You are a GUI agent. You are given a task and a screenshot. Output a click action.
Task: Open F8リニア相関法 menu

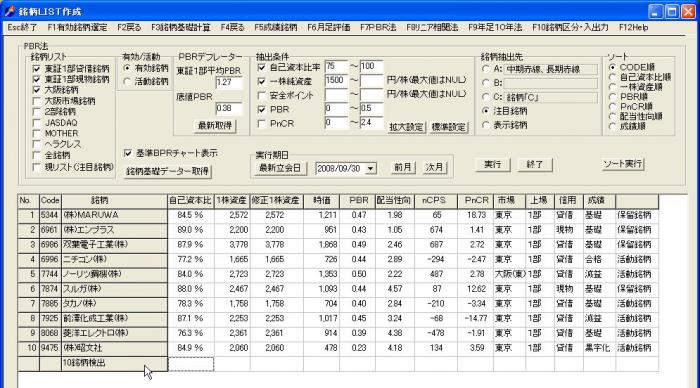[432, 28]
